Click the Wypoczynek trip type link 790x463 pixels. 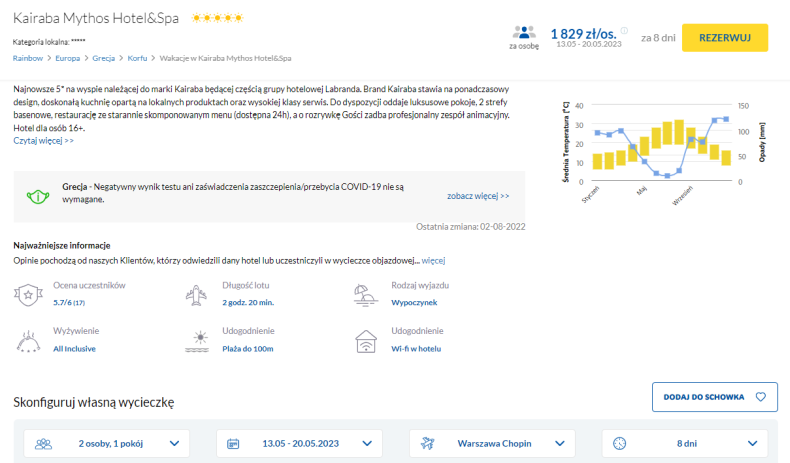(x=414, y=303)
